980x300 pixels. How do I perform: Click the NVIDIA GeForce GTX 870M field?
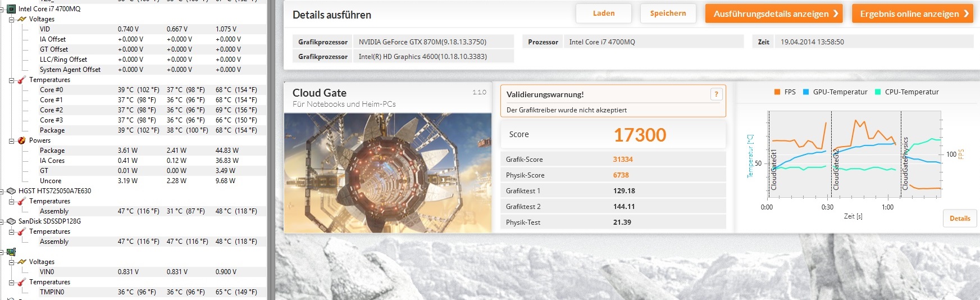pos(433,42)
